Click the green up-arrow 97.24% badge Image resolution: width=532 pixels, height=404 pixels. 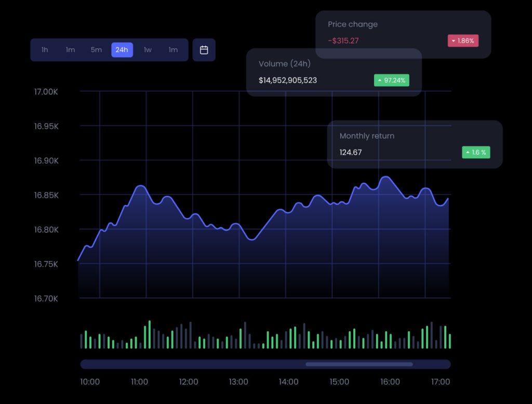point(391,80)
